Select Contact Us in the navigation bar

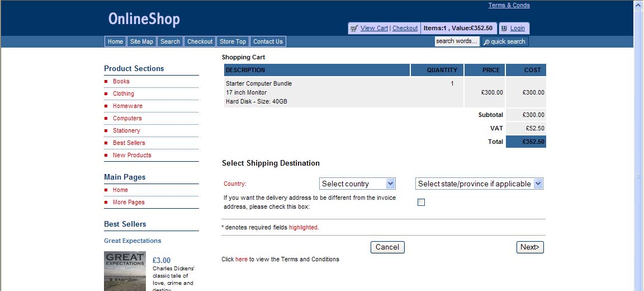268,41
